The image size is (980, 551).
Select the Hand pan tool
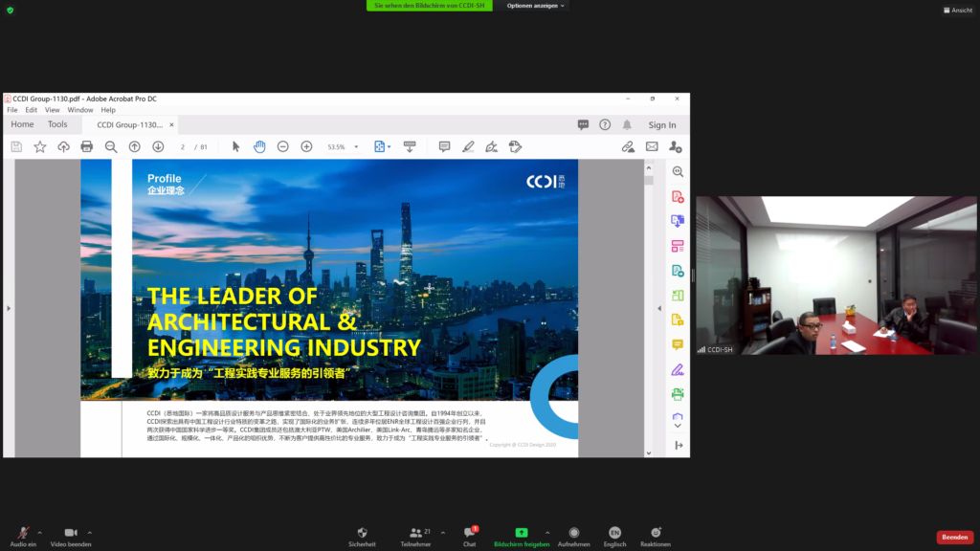[259, 146]
